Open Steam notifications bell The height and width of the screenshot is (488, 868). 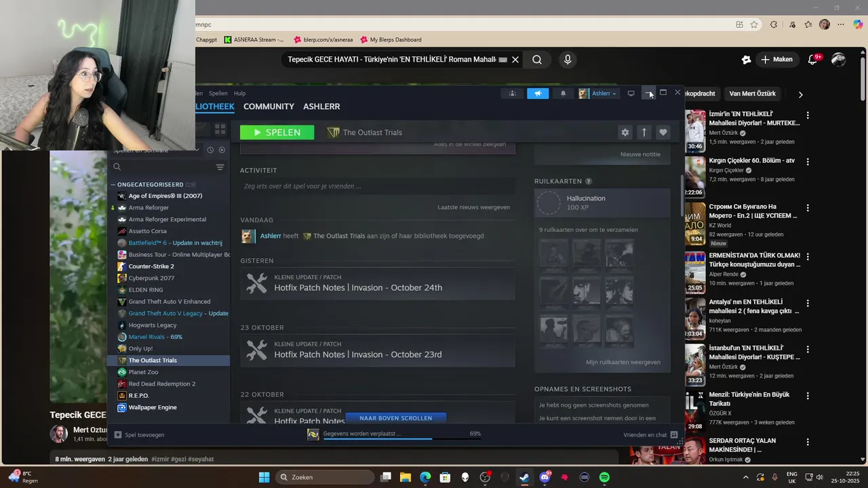(x=563, y=94)
